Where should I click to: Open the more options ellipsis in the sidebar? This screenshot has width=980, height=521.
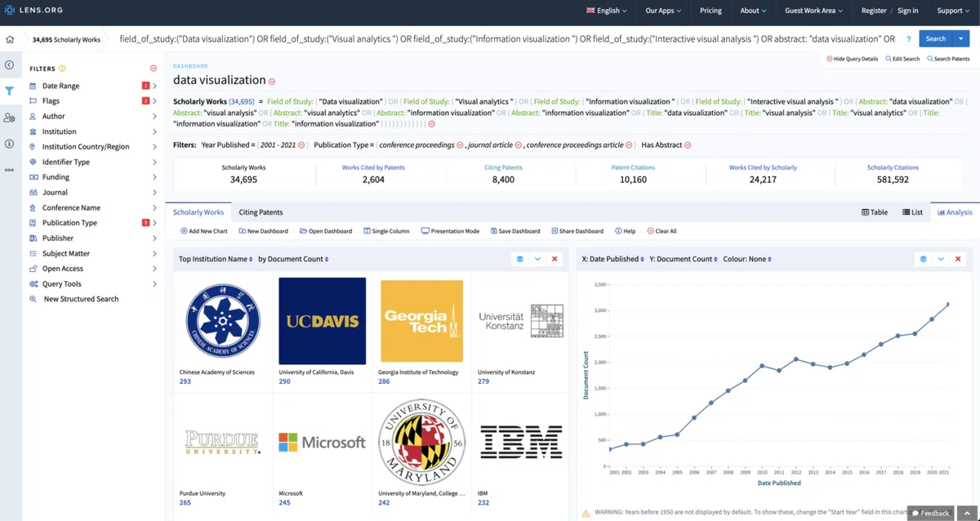pyautogui.click(x=10, y=170)
